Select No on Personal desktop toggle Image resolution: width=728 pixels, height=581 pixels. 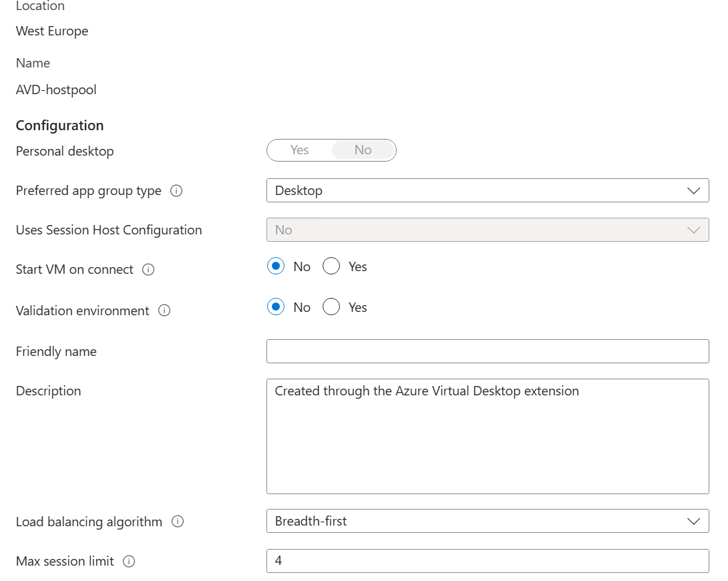[363, 150]
